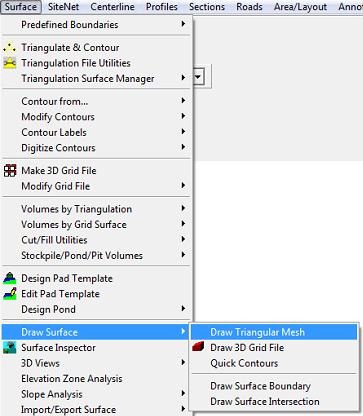Click the Make 3D Grid File icon
The width and height of the screenshot is (363, 416).
10,171
